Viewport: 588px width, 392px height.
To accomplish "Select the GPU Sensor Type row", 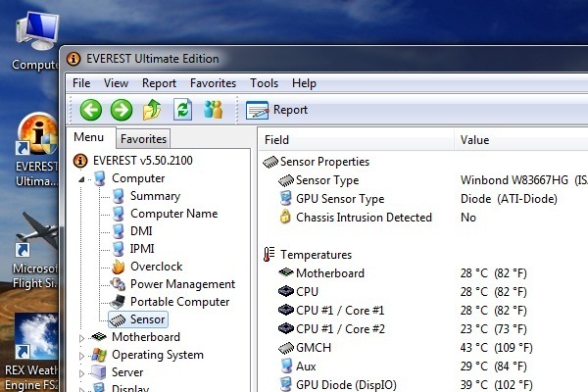I will click(332, 199).
